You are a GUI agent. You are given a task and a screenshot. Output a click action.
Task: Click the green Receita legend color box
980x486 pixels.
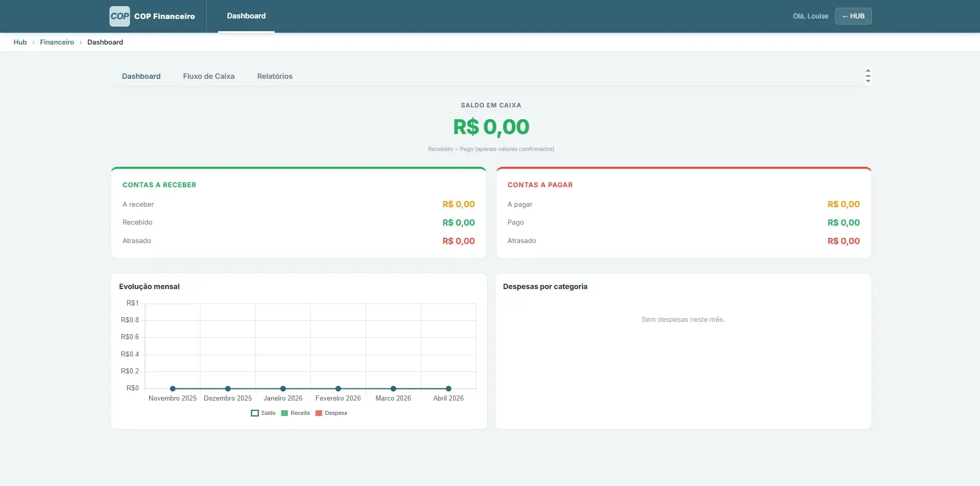tap(285, 413)
